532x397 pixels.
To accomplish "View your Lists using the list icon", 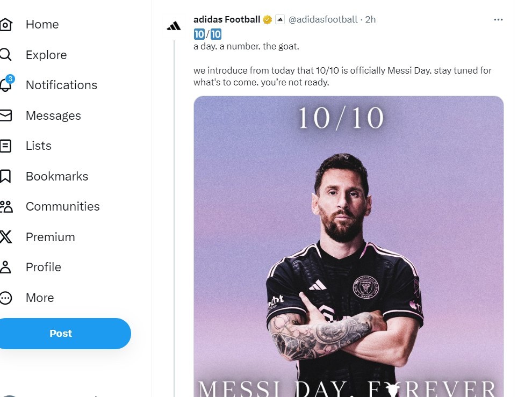I will tap(6, 146).
